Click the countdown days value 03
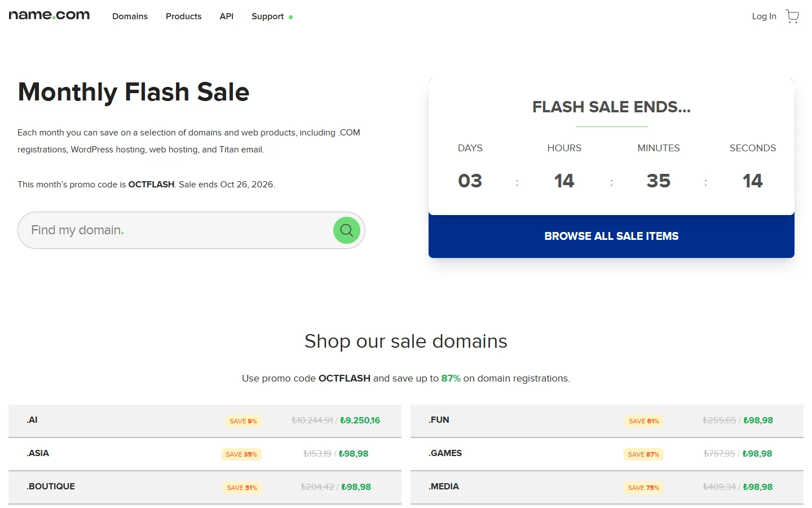The image size is (812, 508). click(470, 181)
